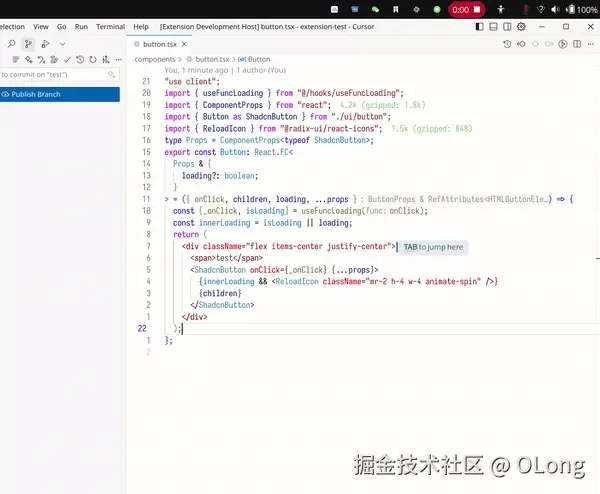600x494 pixels.
Task: Open the Run and Debug view
Action: tap(45, 44)
